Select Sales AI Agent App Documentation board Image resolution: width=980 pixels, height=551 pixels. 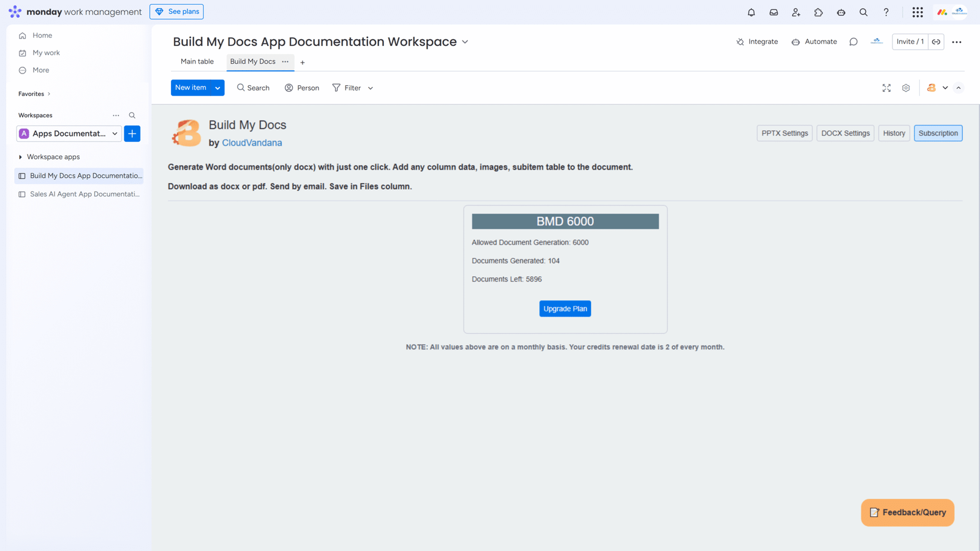(x=85, y=194)
